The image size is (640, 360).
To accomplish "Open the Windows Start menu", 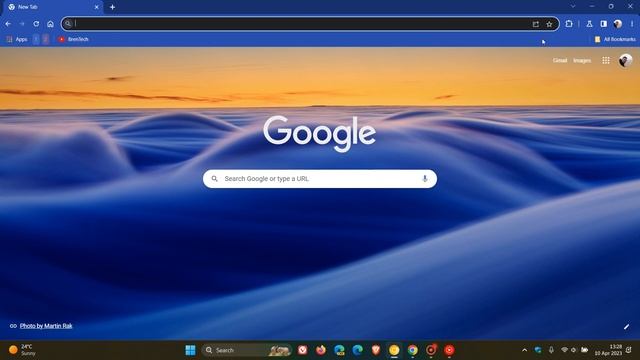I will (x=190, y=350).
